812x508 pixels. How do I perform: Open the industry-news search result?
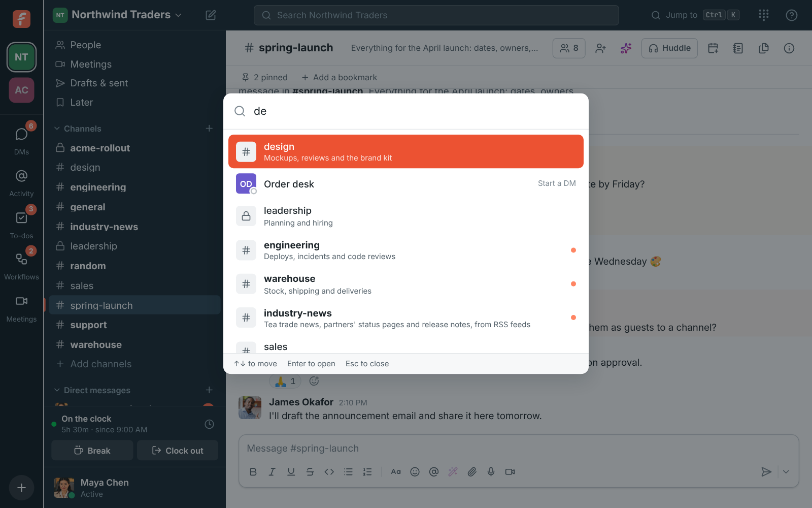(x=406, y=318)
